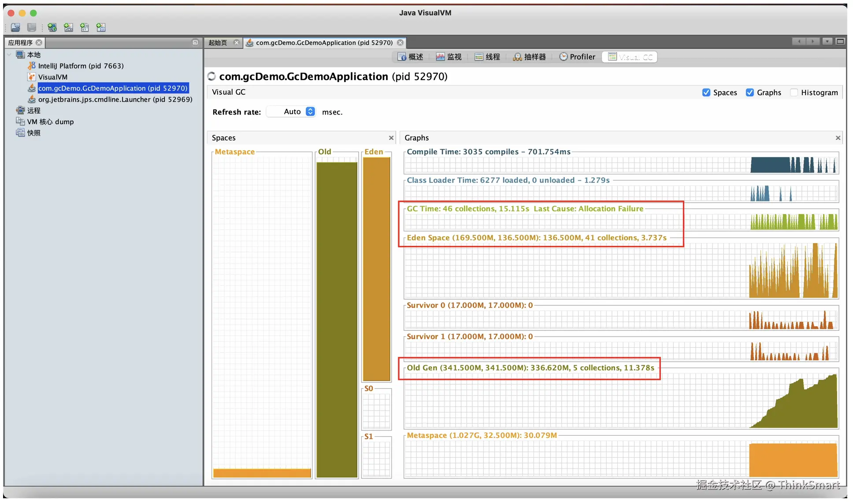Switch to the 监视 monitor tab
Viewport: 853px width, 504px height.
point(449,57)
